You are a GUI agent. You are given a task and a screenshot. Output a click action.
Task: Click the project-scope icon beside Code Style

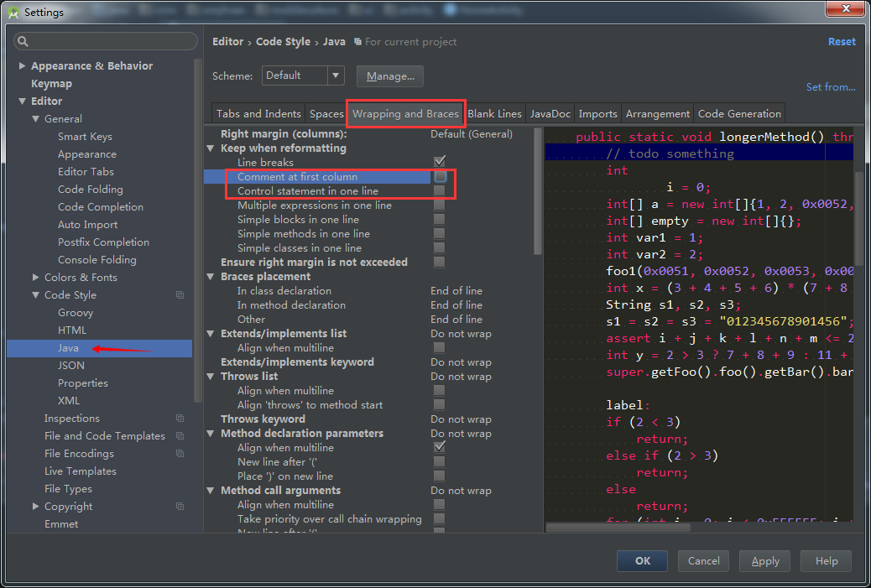click(x=180, y=295)
